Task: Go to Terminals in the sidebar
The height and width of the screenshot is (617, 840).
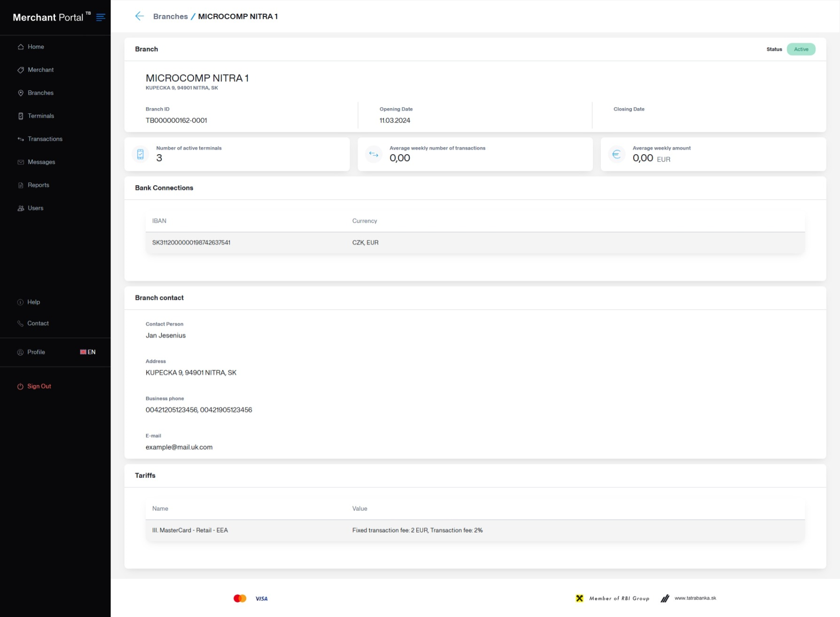Action: (x=41, y=116)
